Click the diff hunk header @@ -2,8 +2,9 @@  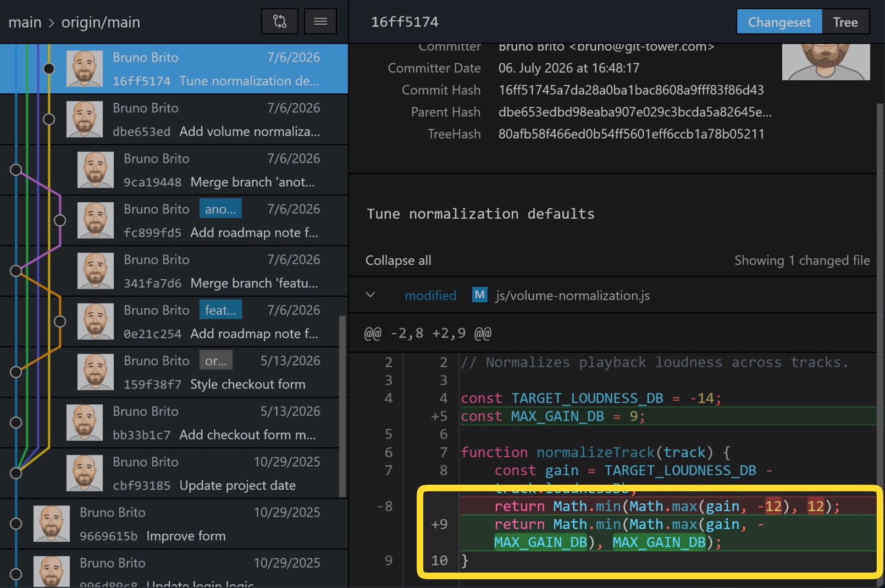point(428,333)
